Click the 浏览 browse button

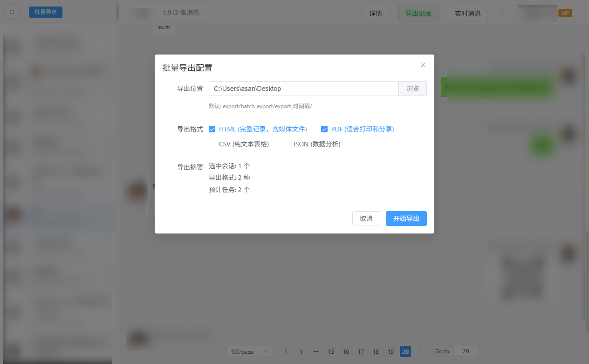(x=412, y=89)
